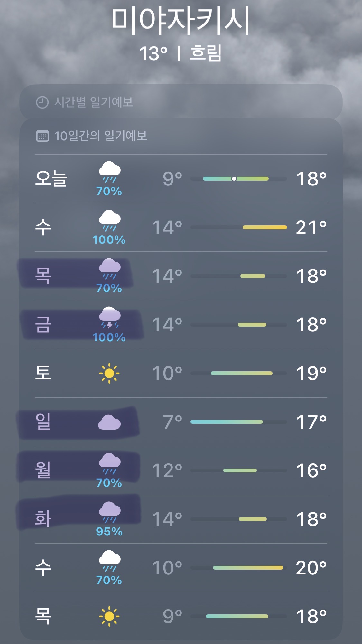Tap the sun icon in the 토 row
Screen dimensions: 362x644
[x=109, y=373]
